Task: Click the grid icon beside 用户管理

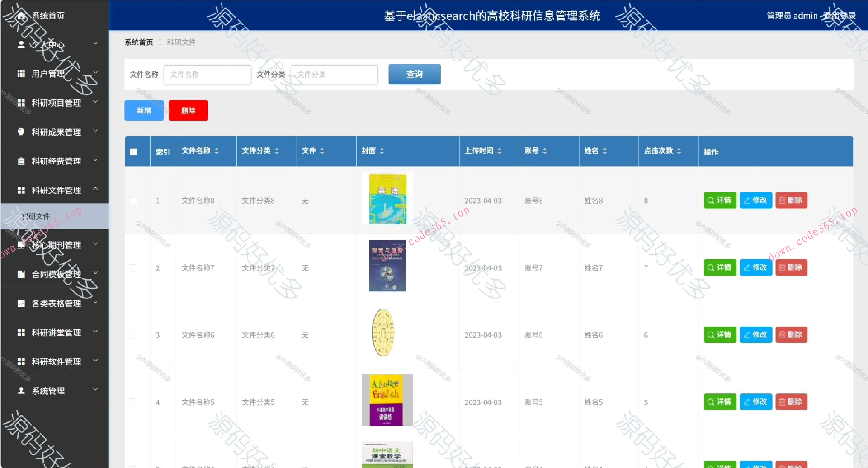Action: [21, 73]
